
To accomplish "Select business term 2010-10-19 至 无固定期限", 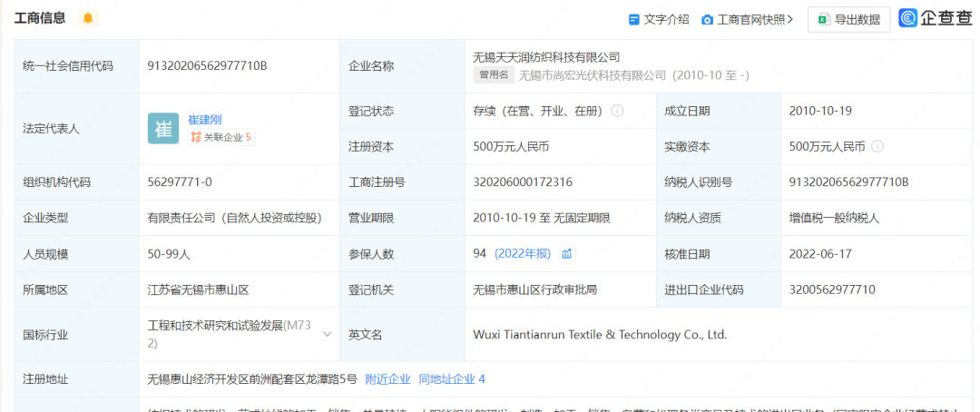I will pyautogui.click(x=542, y=218).
